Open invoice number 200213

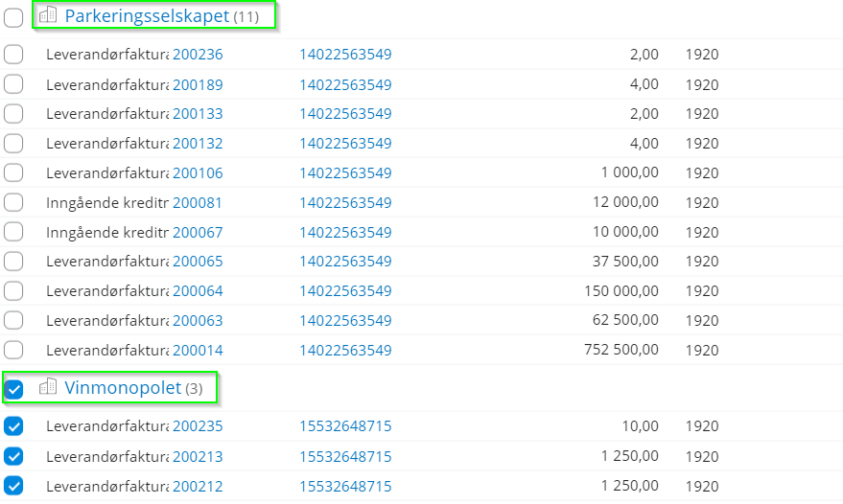pyautogui.click(x=198, y=457)
